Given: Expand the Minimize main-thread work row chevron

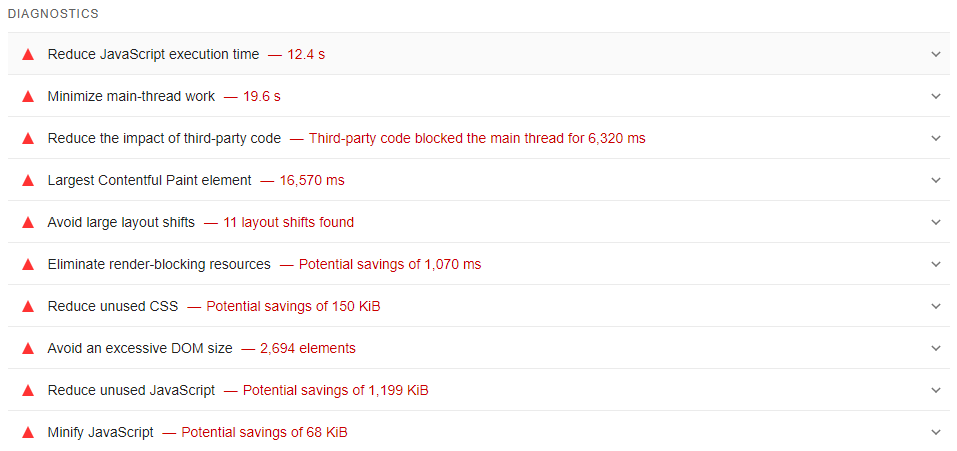Looking at the screenshot, I should point(936,96).
